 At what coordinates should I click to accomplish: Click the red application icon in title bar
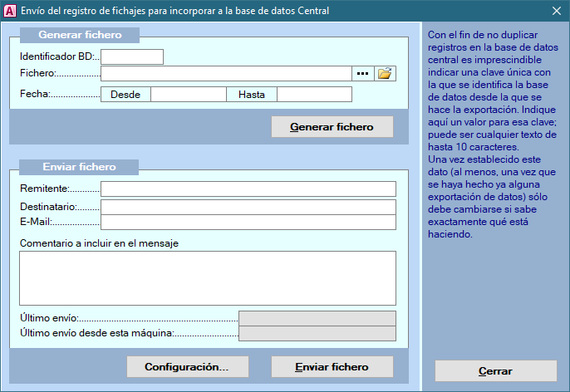click(x=10, y=11)
